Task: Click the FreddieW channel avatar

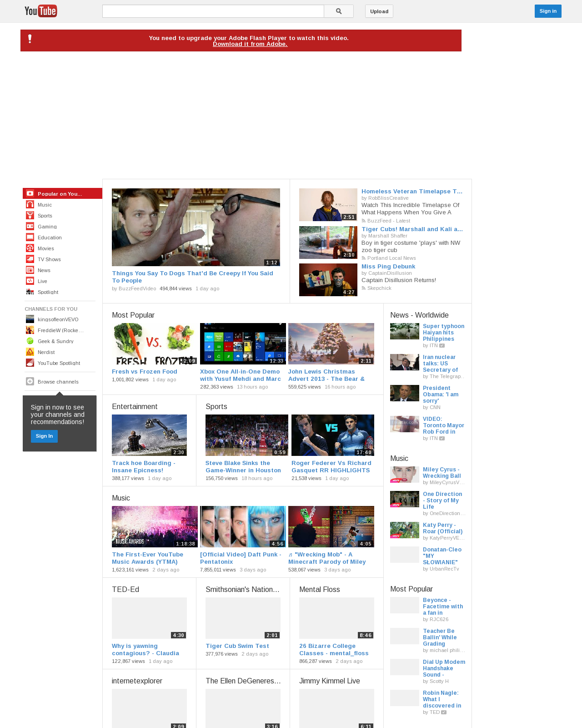Action: (30, 330)
